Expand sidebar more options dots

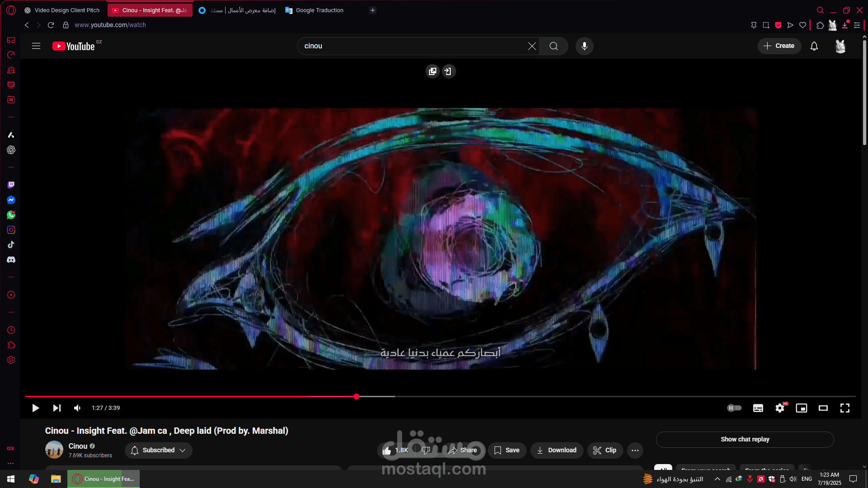pos(11,463)
